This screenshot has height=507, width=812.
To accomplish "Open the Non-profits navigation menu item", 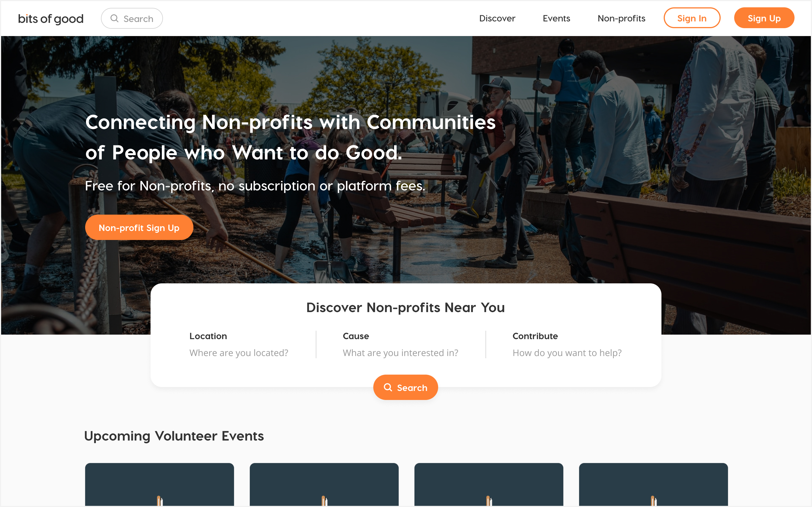I will pos(621,18).
